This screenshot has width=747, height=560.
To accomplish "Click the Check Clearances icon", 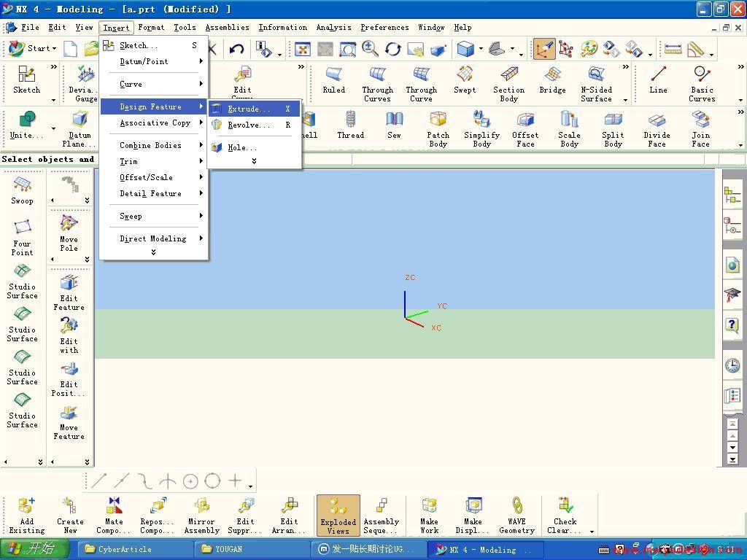I will coord(565,516).
